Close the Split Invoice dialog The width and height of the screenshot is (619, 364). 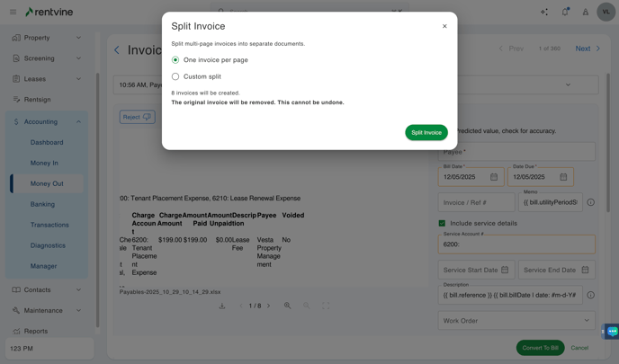click(444, 26)
